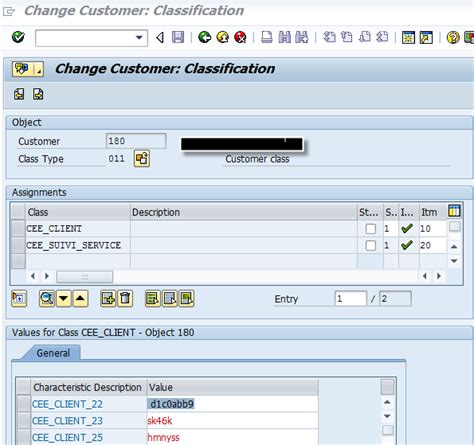Click the delete assignment trash icon
Image resolution: width=474 pixels, height=445 pixels.
[125, 298]
